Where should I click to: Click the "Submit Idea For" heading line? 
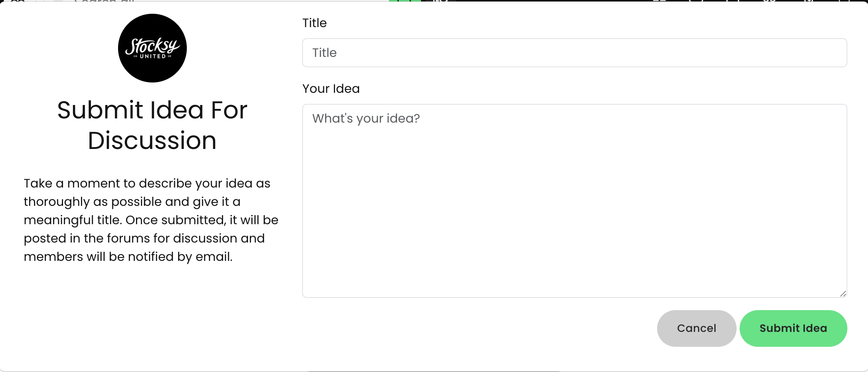[x=152, y=110]
